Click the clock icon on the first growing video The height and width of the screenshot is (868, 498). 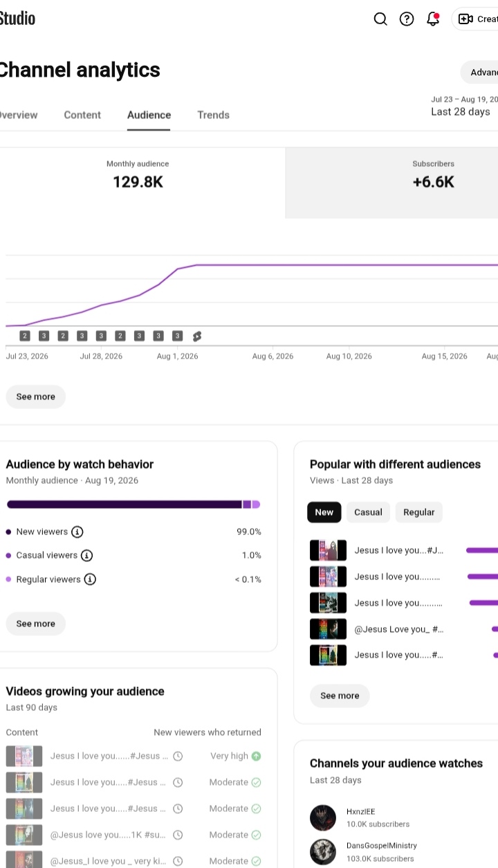pyautogui.click(x=178, y=756)
